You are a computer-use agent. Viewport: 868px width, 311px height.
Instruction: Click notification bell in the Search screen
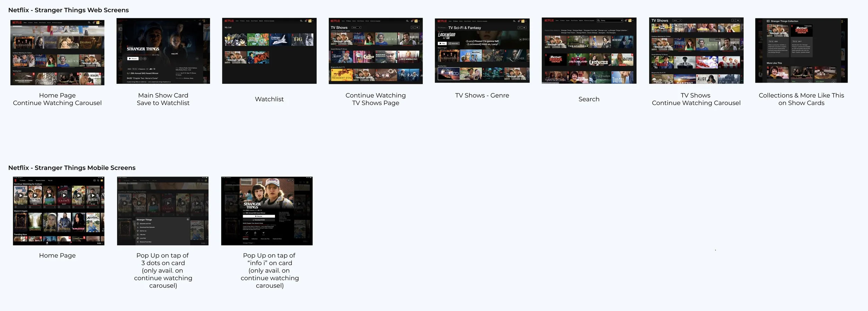[x=626, y=21]
